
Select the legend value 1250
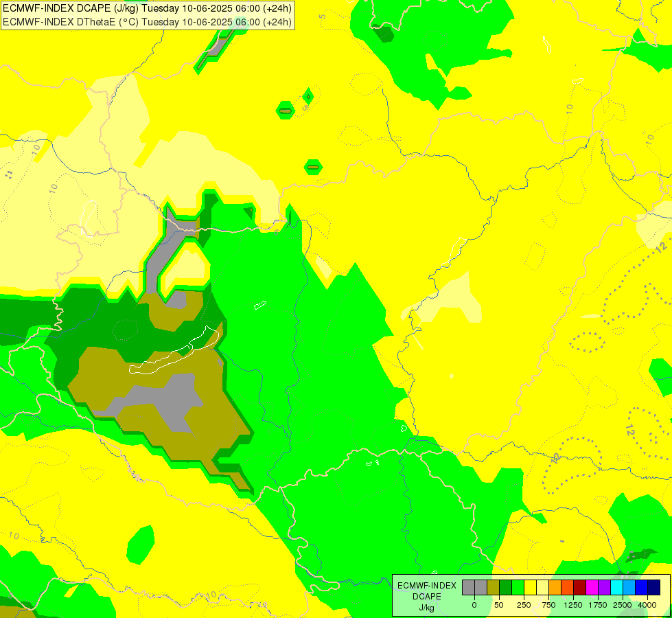point(573,605)
